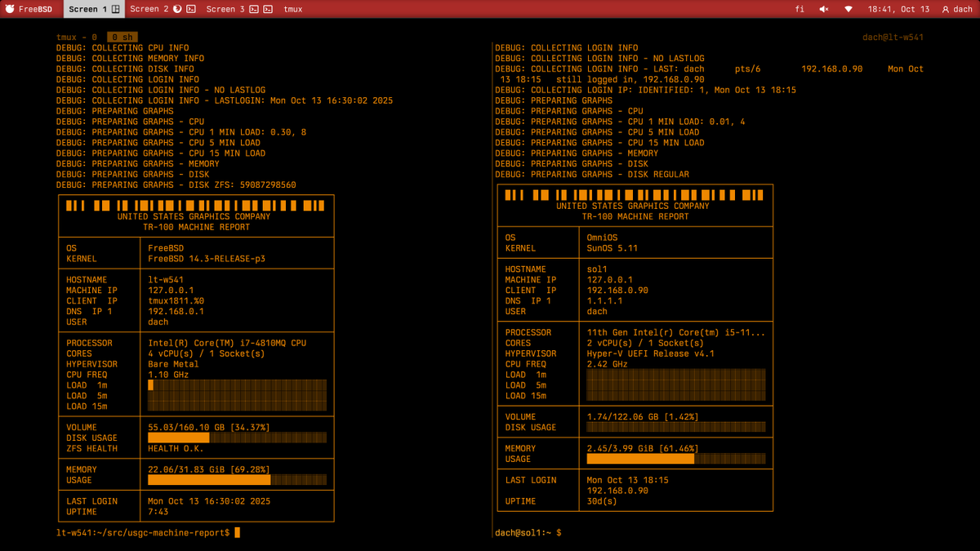The width and height of the screenshot is (980, 551).
Task: Click 'CPU 1 MIN LOAD: 0.30, 8' debug line
Action: [181, 132]
